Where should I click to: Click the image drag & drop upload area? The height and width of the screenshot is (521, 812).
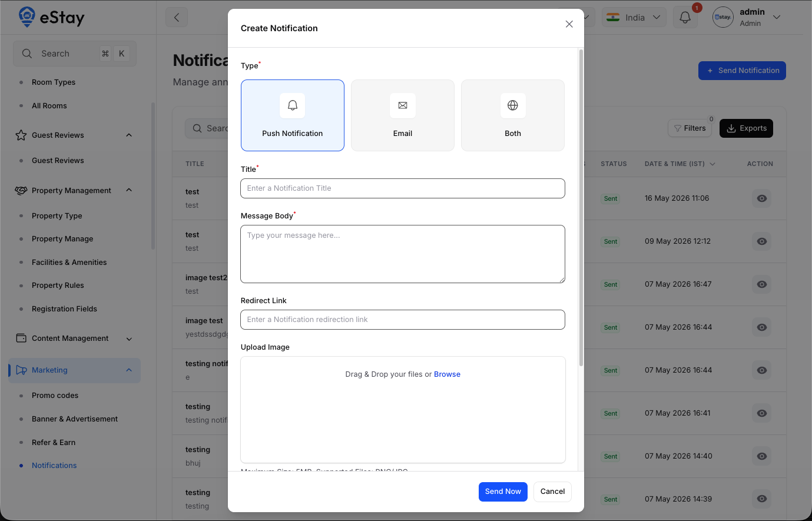(x=403, y=410)
